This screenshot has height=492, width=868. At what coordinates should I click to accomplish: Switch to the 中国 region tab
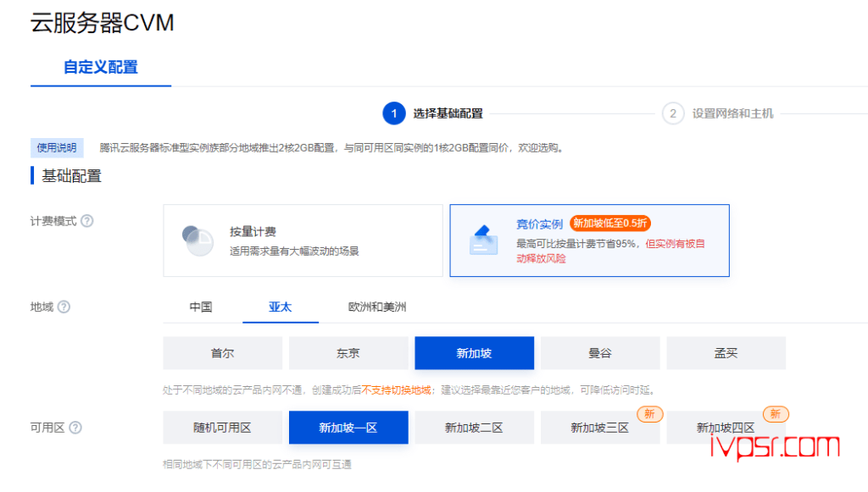tap(201, 307)
